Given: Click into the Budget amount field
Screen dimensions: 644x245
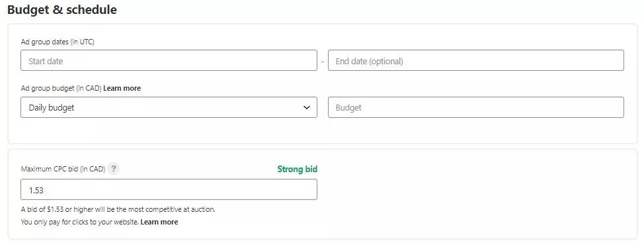Looking at the screenshot, I should (x=475, y=107).
